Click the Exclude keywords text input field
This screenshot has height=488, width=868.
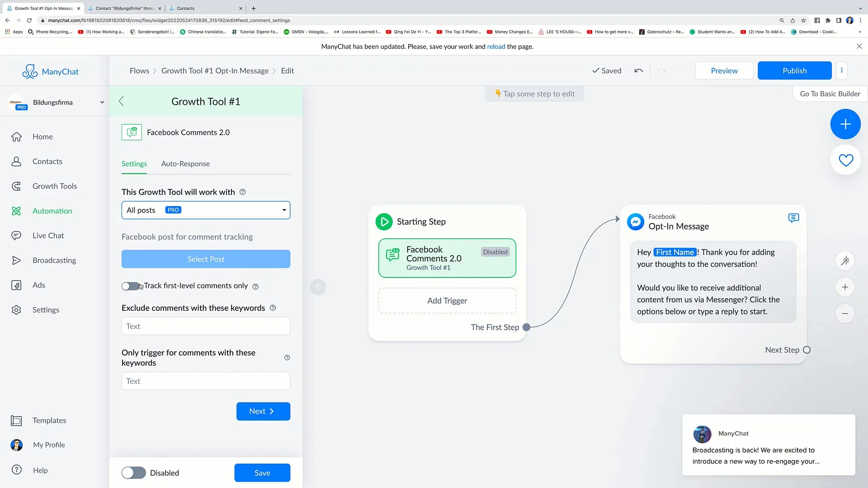coord(206,326)
